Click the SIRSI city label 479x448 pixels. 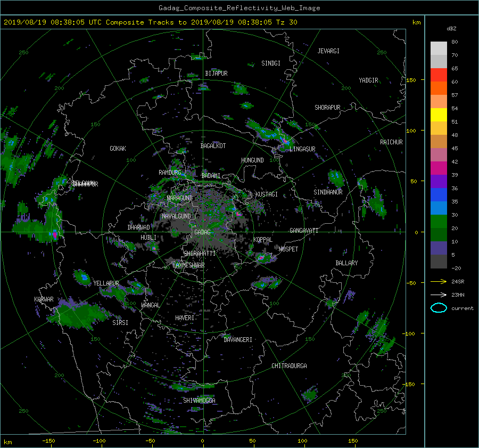120,323
